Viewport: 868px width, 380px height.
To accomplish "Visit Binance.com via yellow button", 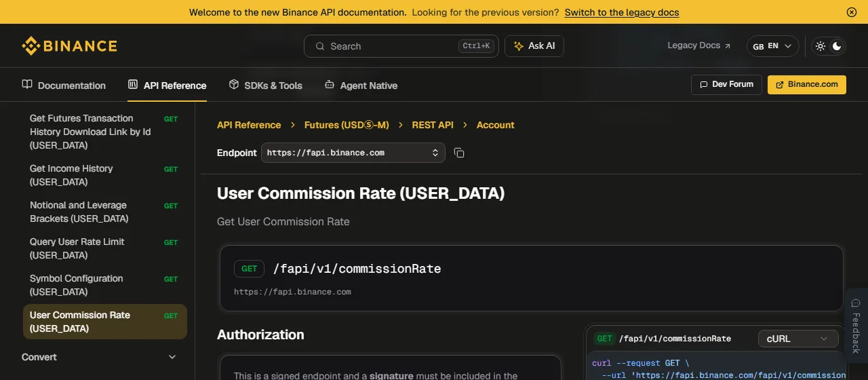I will tap(807, 84).
